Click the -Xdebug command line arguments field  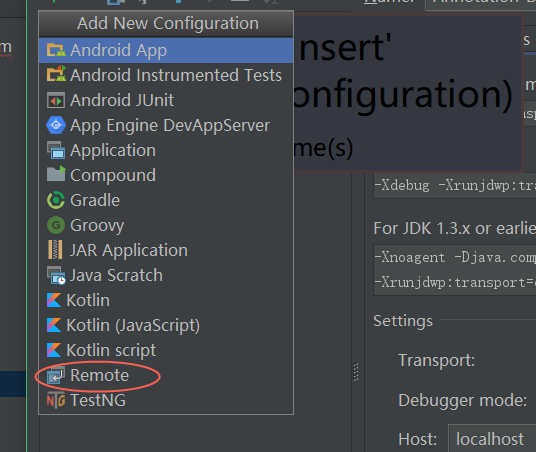click(x=455, y=186)
